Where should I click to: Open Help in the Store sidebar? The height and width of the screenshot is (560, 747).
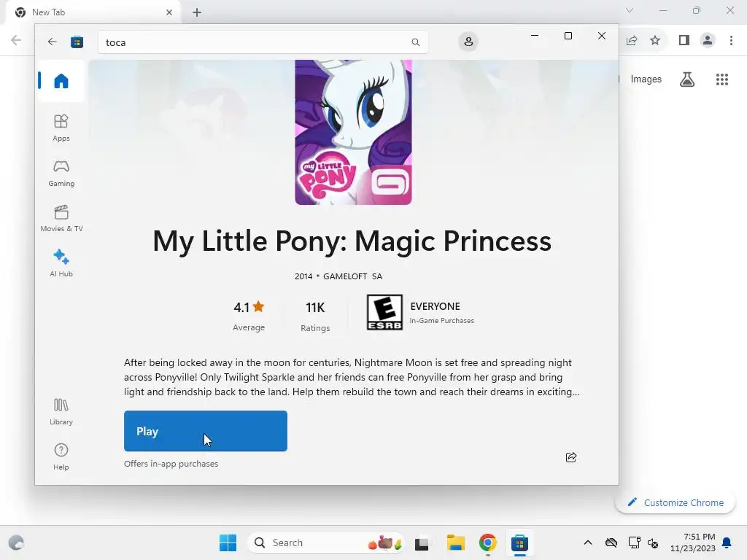tap(61, 456)
